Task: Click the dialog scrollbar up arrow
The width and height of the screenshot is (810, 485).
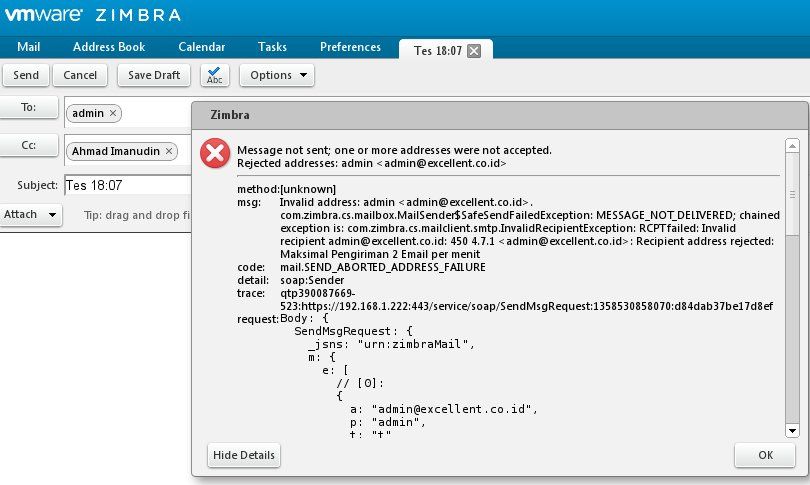Action: (792, 146)
